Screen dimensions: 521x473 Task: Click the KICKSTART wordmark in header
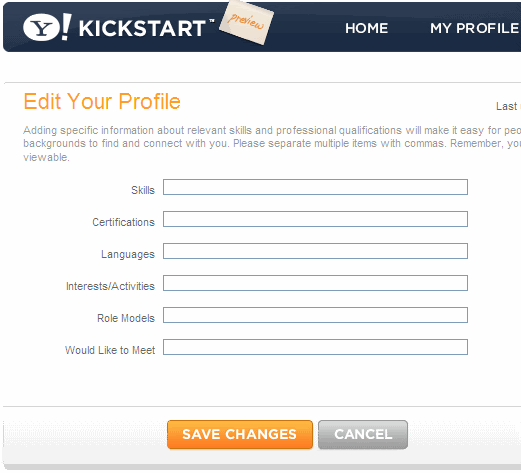(x=142, y=28)
